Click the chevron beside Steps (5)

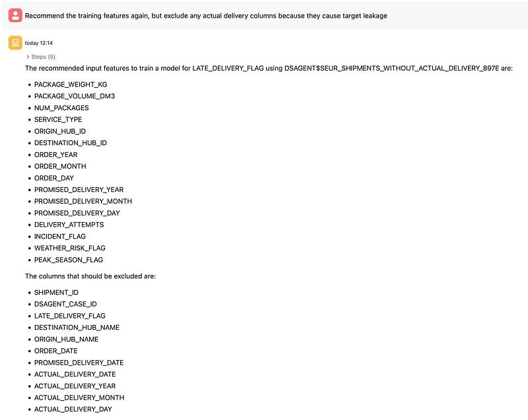click(x=28, y=57)
